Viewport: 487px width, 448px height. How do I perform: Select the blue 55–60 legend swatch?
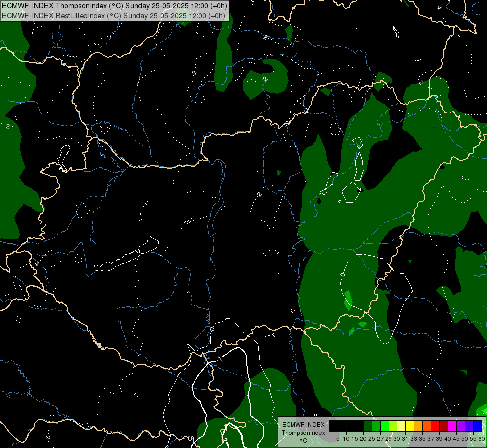(478, 426)
